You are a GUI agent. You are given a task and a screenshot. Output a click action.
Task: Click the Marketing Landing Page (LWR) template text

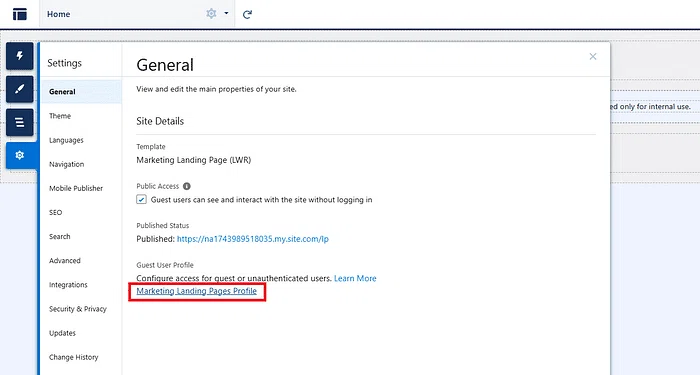tap(194, 160)
